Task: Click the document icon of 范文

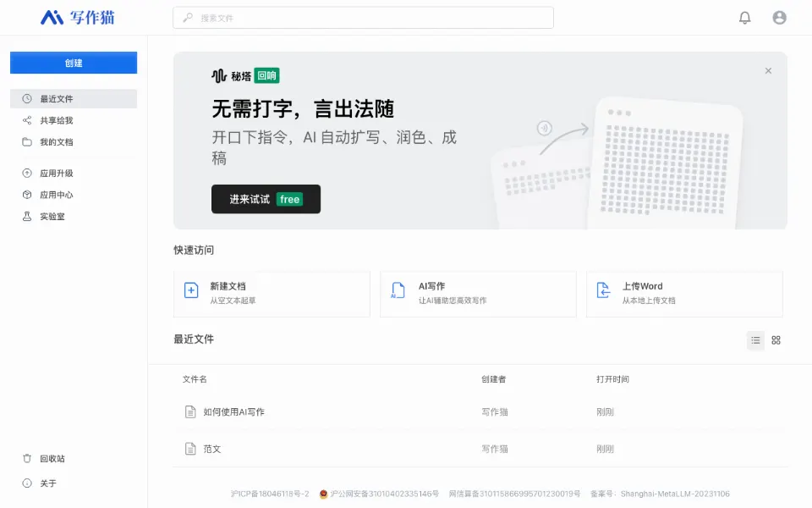Action: (190, 449)
